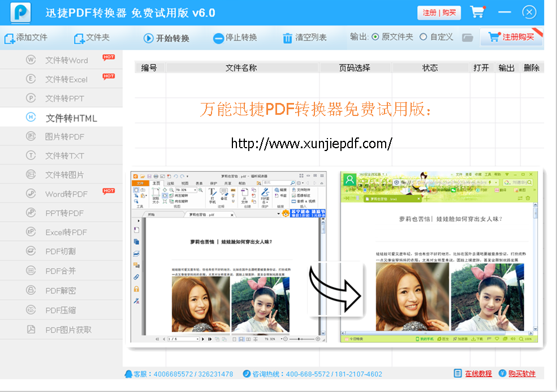Viewport: 557px width, 392px height.
Task: Open PDF切割 split function
Action: [x=62, y=251]
